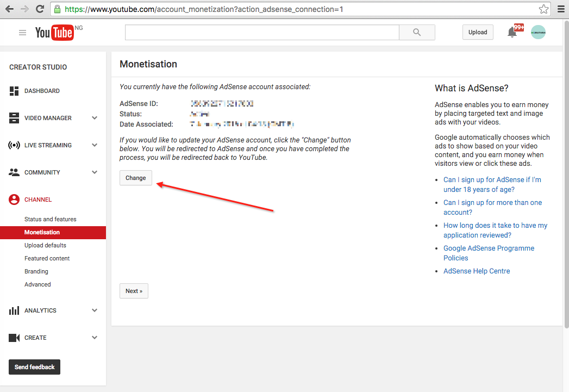The height and width of the screenshot is (392, 569).
Task: Go back with the browser back arrow
Action: 9,9
